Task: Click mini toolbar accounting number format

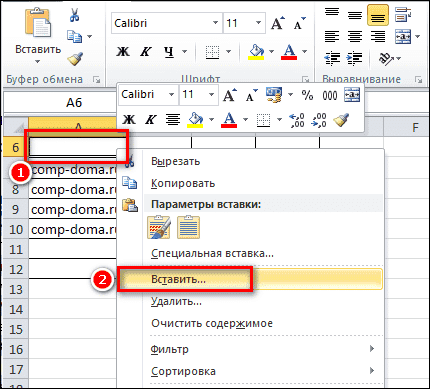Action: tap(274, 95)
